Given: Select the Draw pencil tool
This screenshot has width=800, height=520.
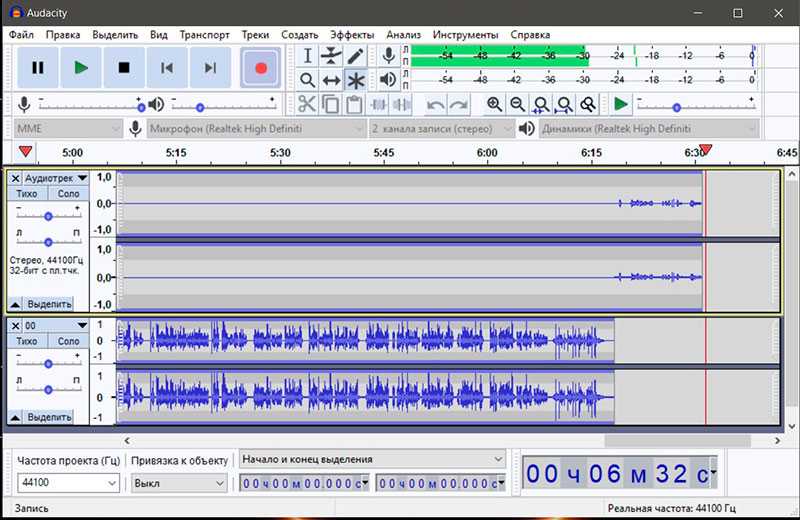Looking at the screenshot, I should coord(355,56).
